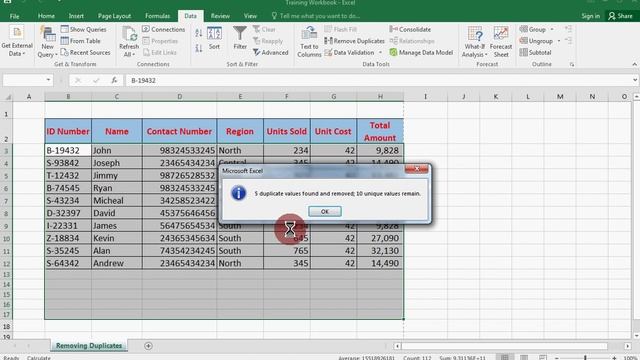Open Get External Data menu

point(17,42)
